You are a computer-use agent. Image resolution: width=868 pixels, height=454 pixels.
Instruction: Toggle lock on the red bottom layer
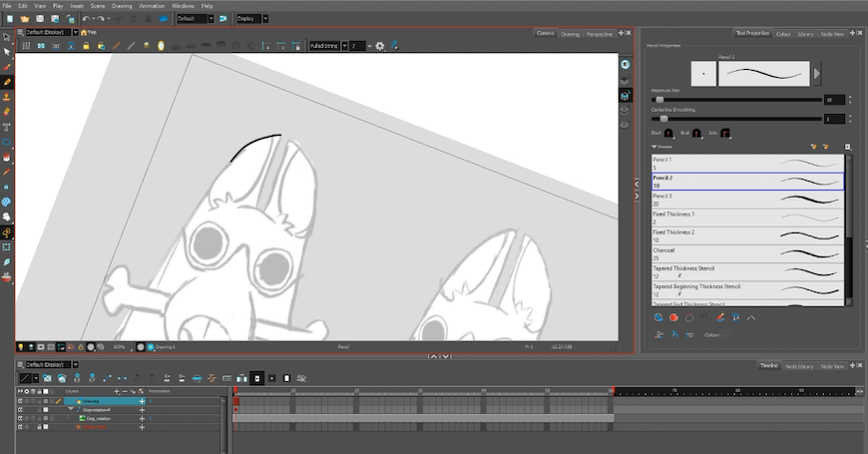39,427
